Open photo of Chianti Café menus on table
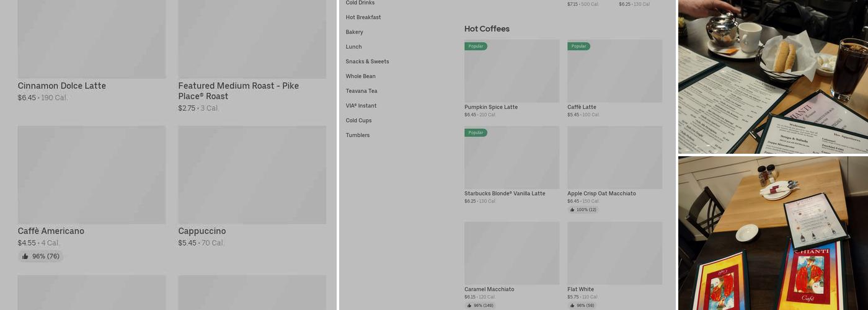Viewport: 868px width, 310px height. pos(773,233)
